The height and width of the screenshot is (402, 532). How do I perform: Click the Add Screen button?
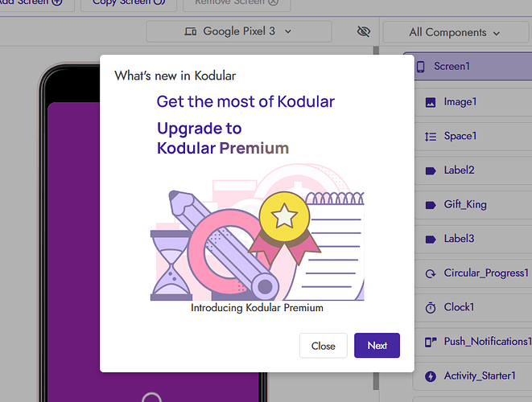pos(35,3)
